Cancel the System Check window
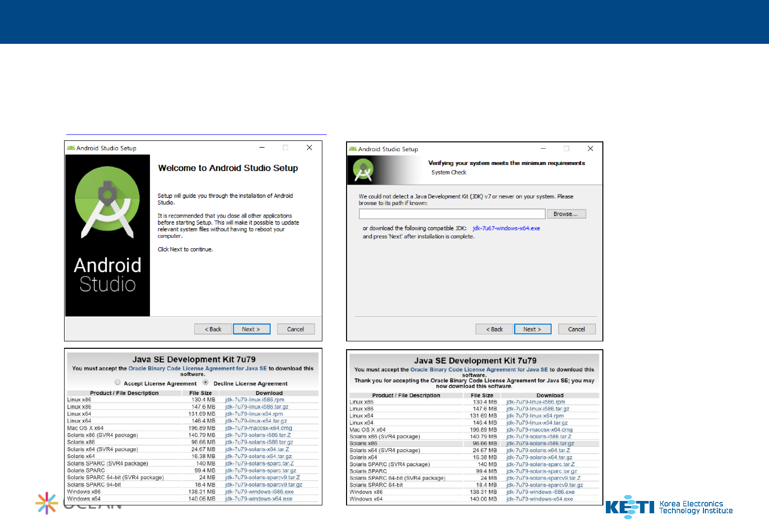This screenshot has height=532, width=769. tap(577, 329)
